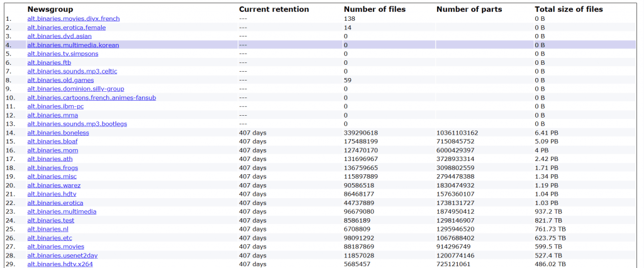Open alt.binaries.misc newsgroup link
Screen dimensions: 644x268
point(52,176)
